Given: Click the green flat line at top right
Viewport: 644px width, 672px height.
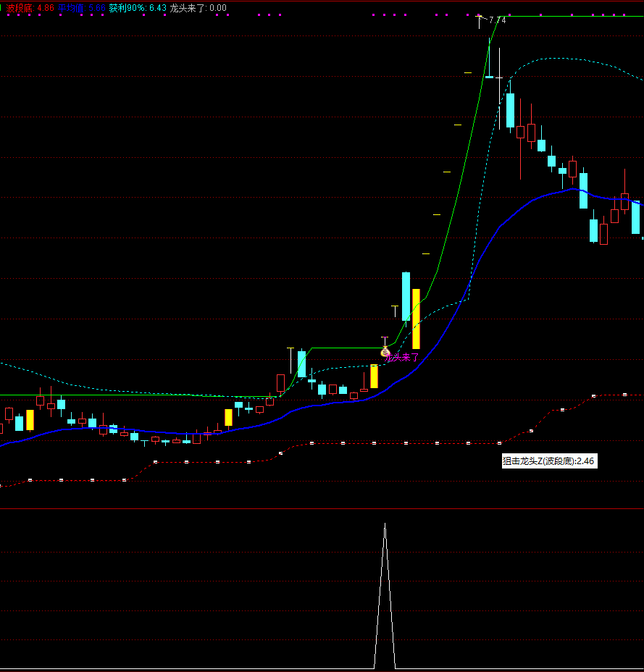Looking at the screenshot, I should tap(580, 16).
